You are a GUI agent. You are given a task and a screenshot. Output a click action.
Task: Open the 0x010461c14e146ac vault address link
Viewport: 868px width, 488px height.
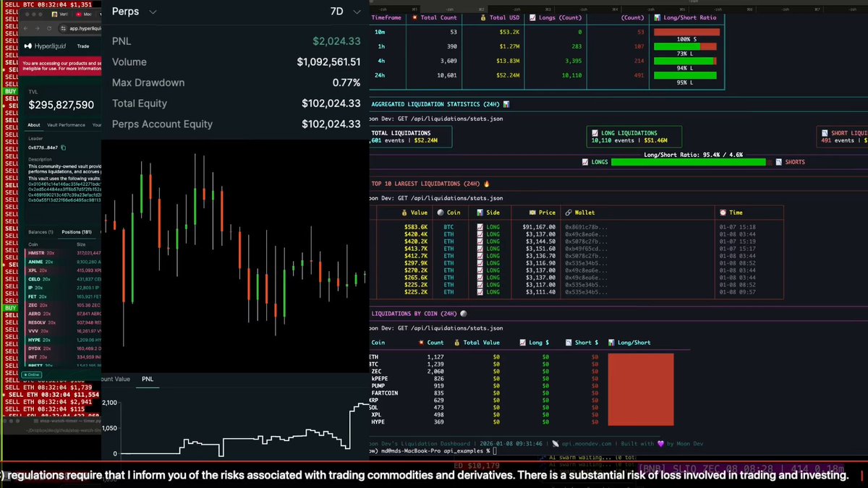click(x=64, y=184)
